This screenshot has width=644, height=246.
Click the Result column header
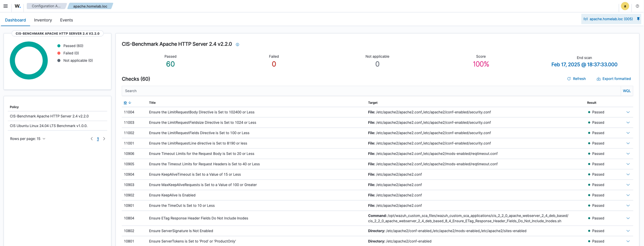click(592, 103)
